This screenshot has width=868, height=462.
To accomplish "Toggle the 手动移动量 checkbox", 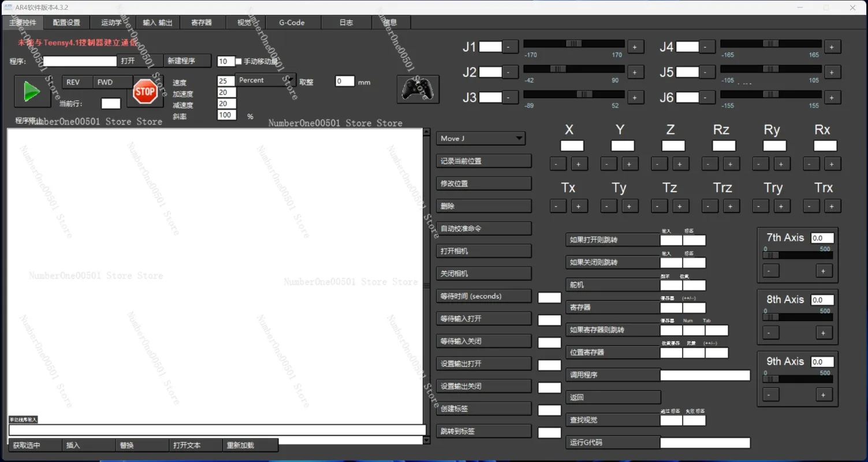I will (x=239, y=61).
